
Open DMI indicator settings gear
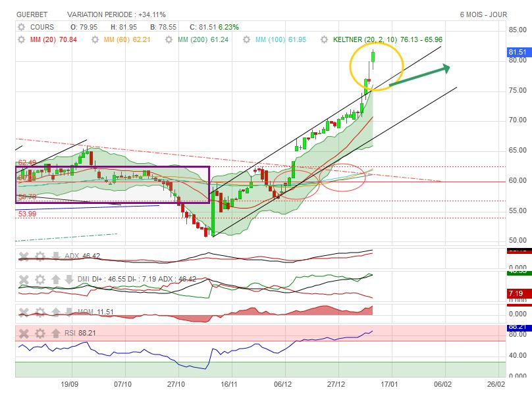[x=40, y=280]
